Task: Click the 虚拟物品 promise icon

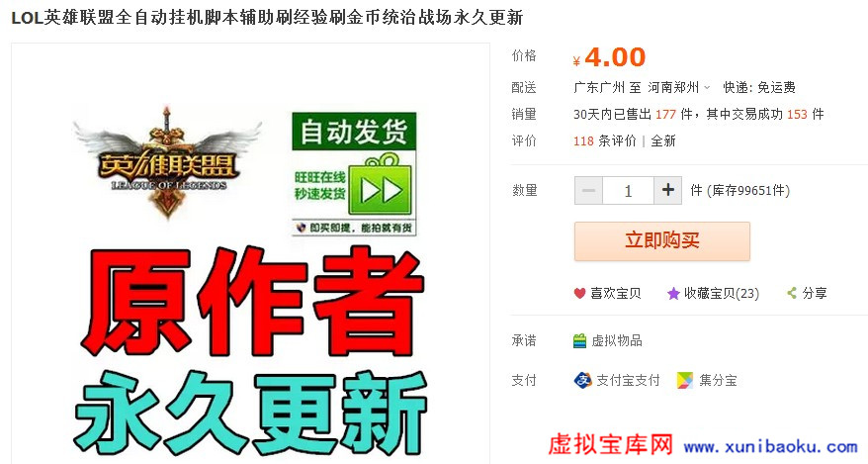Action: click(579, 340)
